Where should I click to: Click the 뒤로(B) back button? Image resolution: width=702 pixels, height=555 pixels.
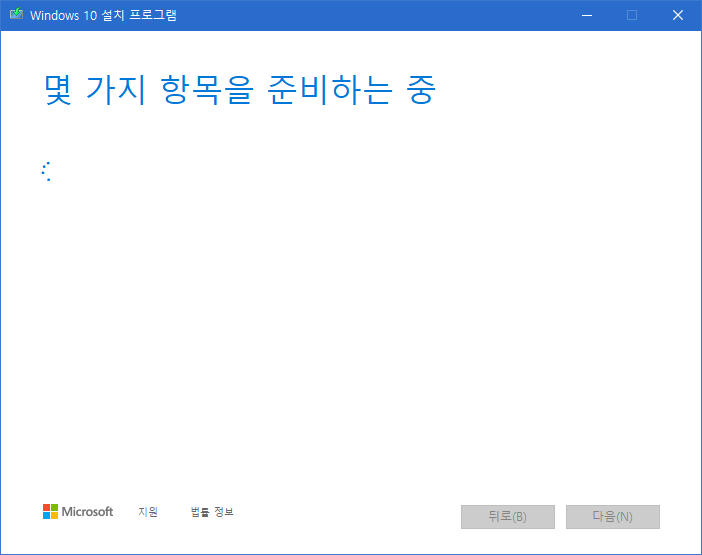click(x=508, y=517)
